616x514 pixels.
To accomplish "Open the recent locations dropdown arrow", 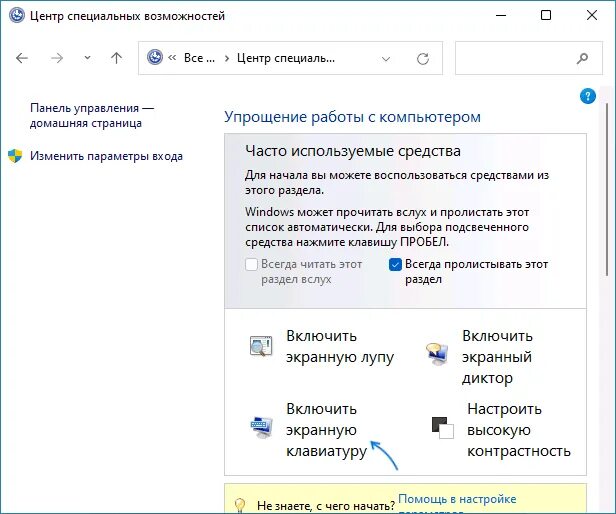I will click(87, 58).
